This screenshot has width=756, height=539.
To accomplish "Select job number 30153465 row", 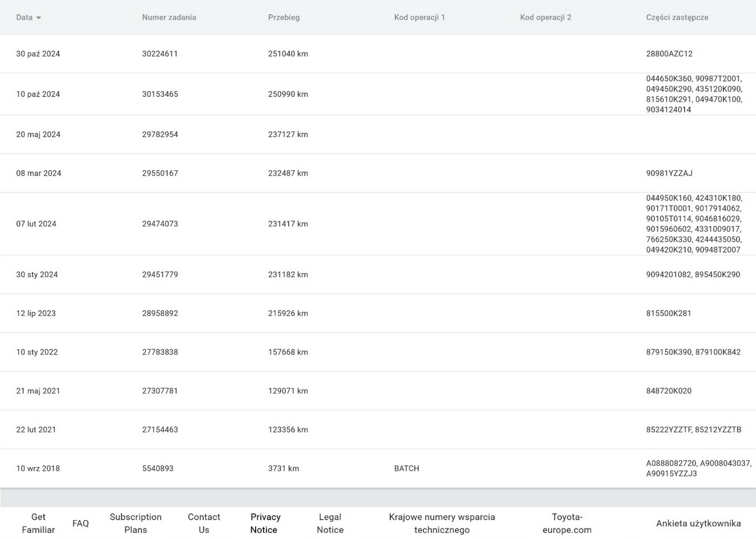I will click(159, 95).
